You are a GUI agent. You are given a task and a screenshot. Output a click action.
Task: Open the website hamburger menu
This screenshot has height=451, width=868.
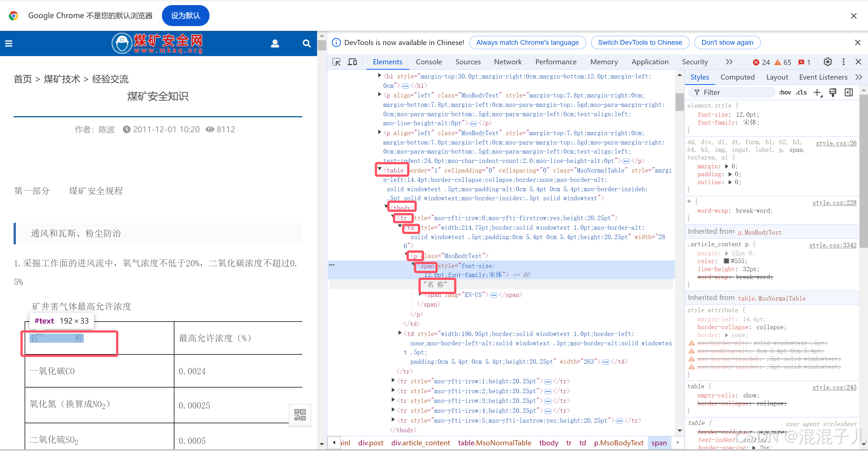tap(9, 43)
